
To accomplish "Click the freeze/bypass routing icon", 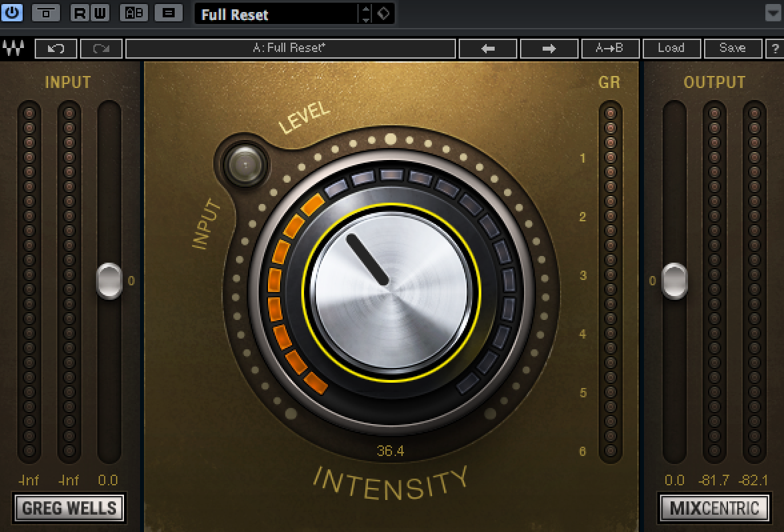I will click(x=45, y=13).
